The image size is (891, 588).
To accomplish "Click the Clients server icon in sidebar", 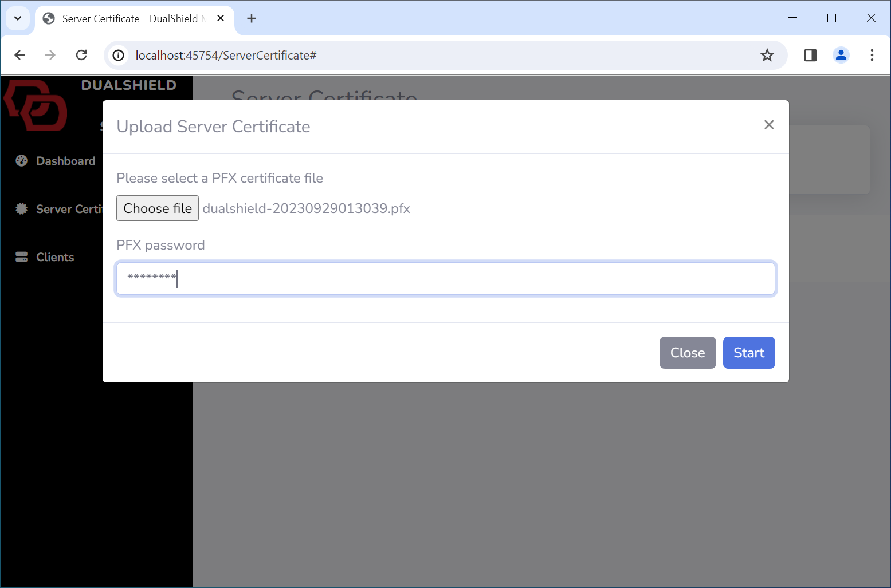I will coord(22,257).
